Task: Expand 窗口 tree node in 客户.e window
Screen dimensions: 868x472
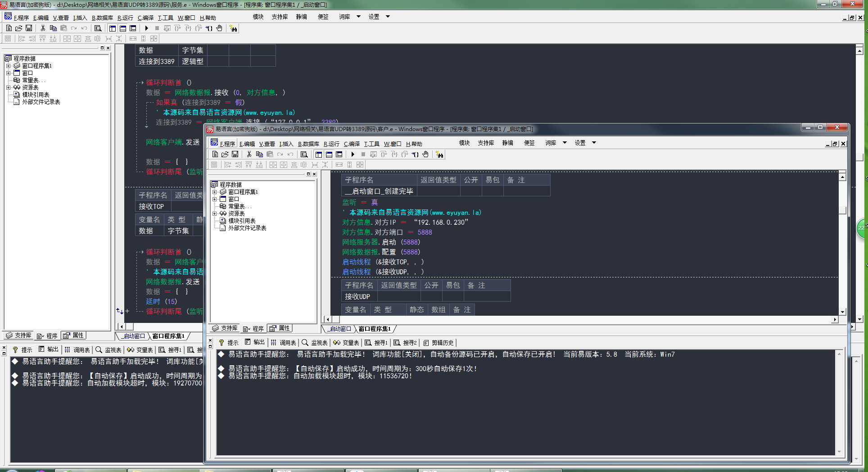Action: tap(215, 199)
